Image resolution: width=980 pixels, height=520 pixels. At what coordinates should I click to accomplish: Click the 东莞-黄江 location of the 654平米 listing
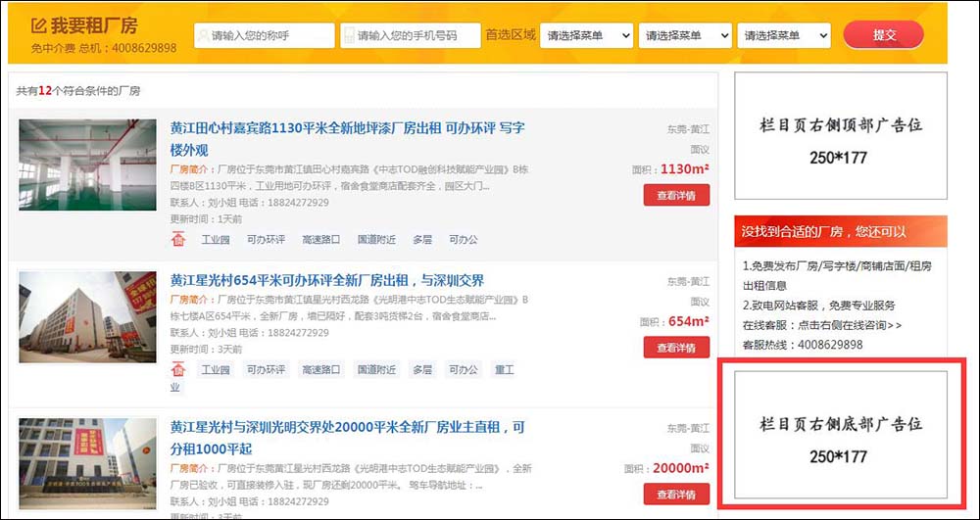(688, 281)
